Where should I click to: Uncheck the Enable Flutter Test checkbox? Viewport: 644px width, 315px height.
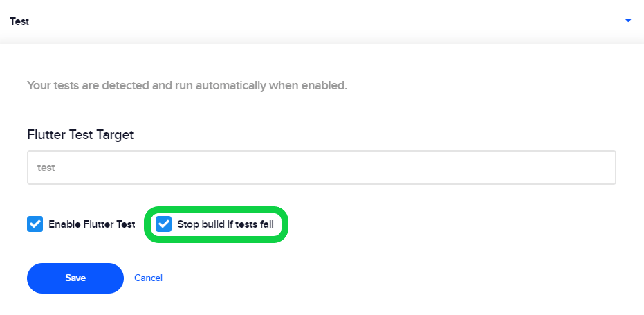click(35, 224)
